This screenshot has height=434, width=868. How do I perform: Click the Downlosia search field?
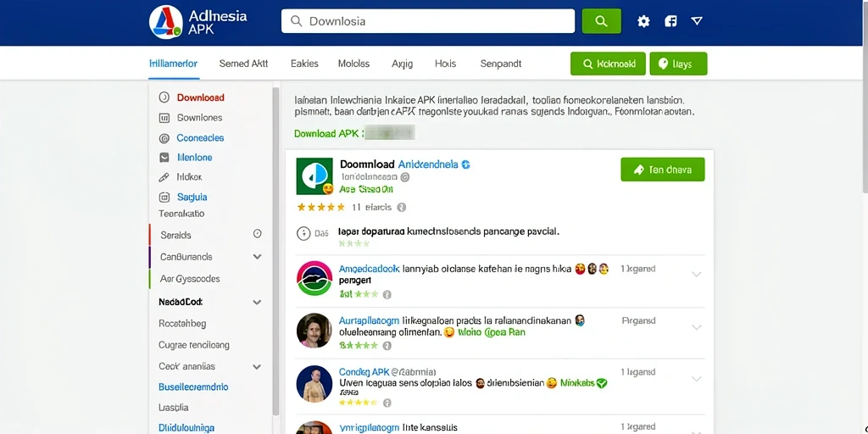tap(428, 21)
